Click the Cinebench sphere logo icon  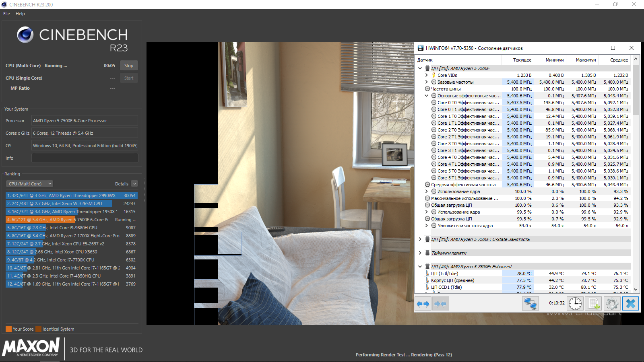click(x=25, y=35)
